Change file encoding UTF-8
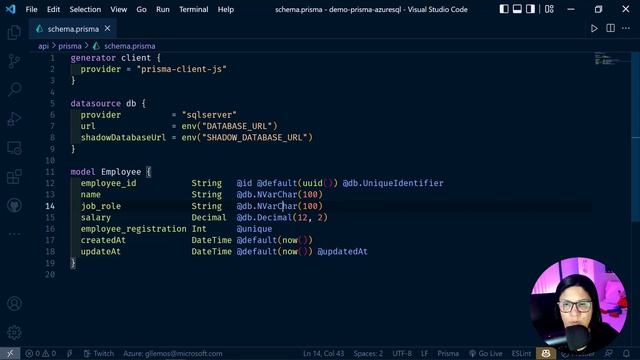The width and height of the screenshot is (640, 360). (402, 353)
